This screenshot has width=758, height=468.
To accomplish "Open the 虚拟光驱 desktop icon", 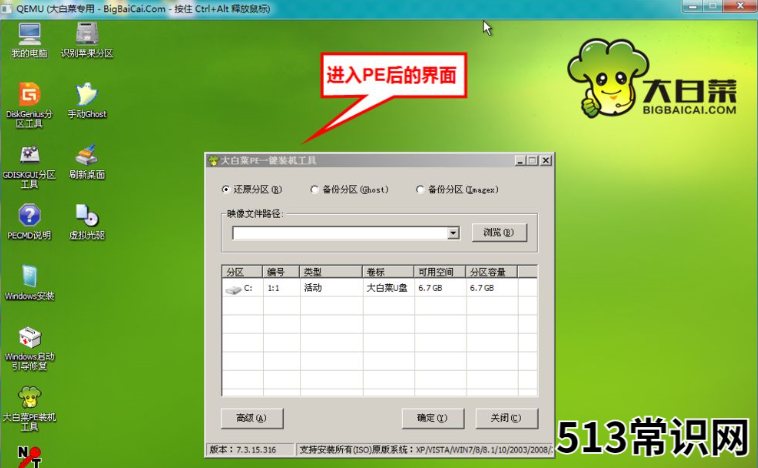I will (87, 222).
